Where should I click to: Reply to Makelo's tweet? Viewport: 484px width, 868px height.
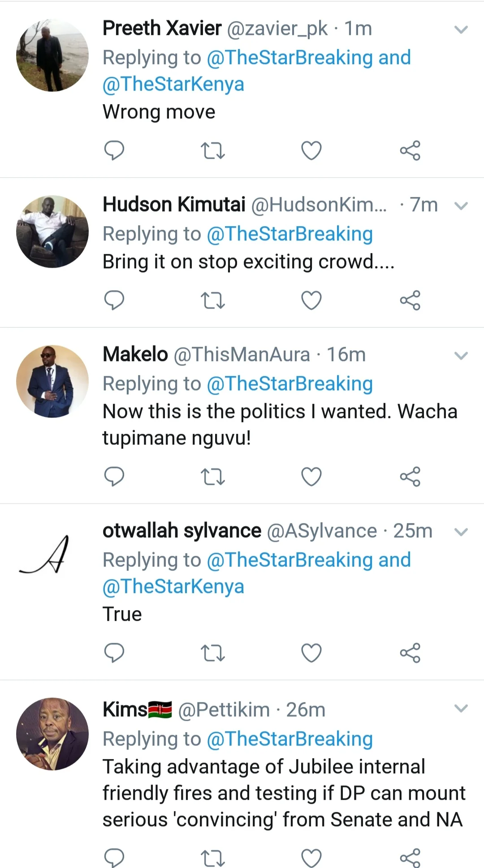[x=114, y=476]
